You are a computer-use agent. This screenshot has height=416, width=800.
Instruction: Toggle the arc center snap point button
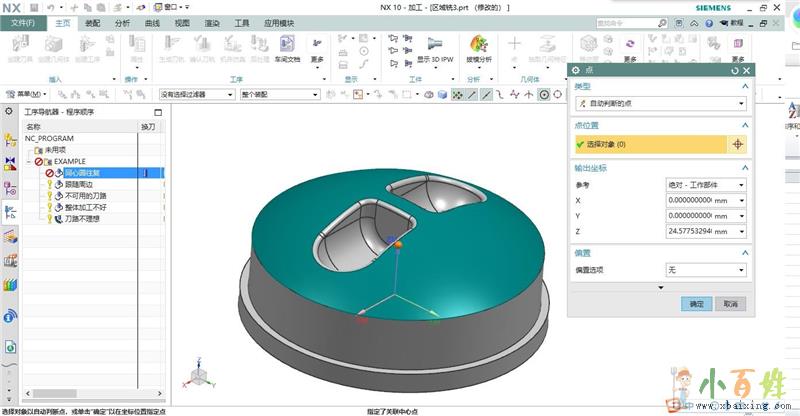click(544, 94)
